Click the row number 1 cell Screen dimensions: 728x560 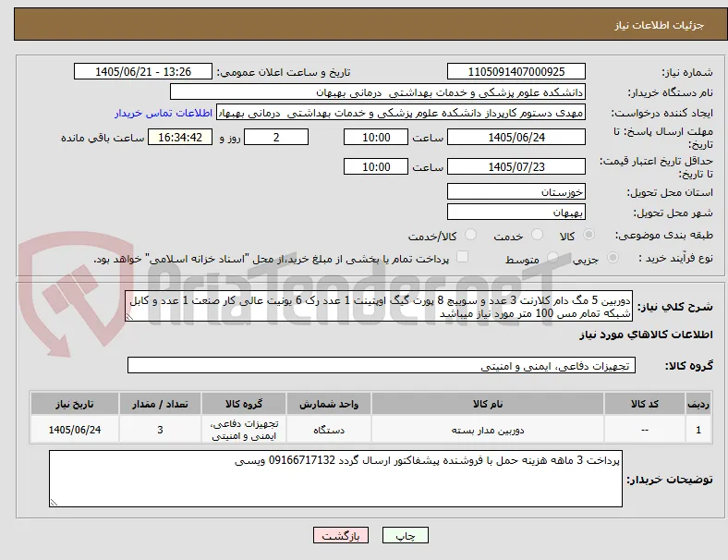698,430
